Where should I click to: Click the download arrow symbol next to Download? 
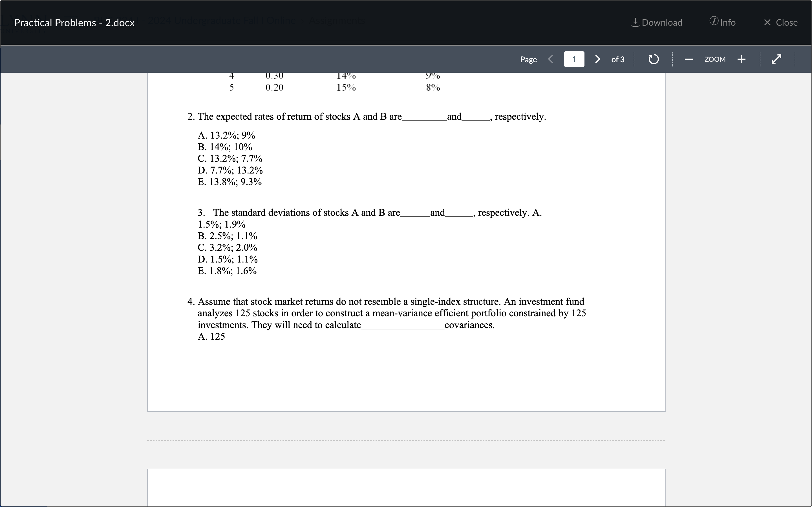[635, 22]
